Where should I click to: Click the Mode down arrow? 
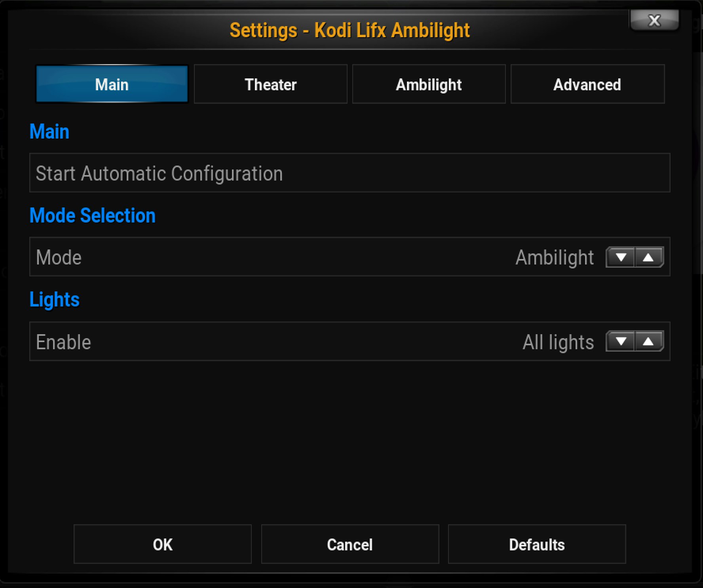pos(620,257)
